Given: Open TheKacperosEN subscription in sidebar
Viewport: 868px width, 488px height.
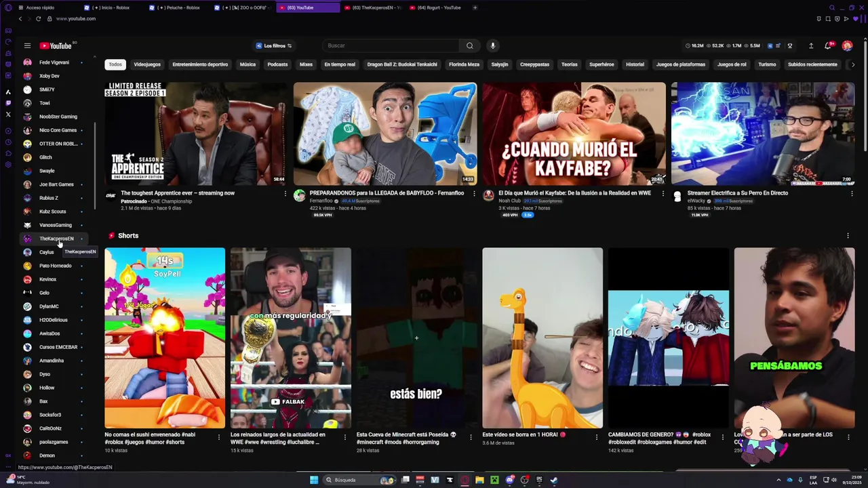Looking at the screenshot, I should [54, 239].
